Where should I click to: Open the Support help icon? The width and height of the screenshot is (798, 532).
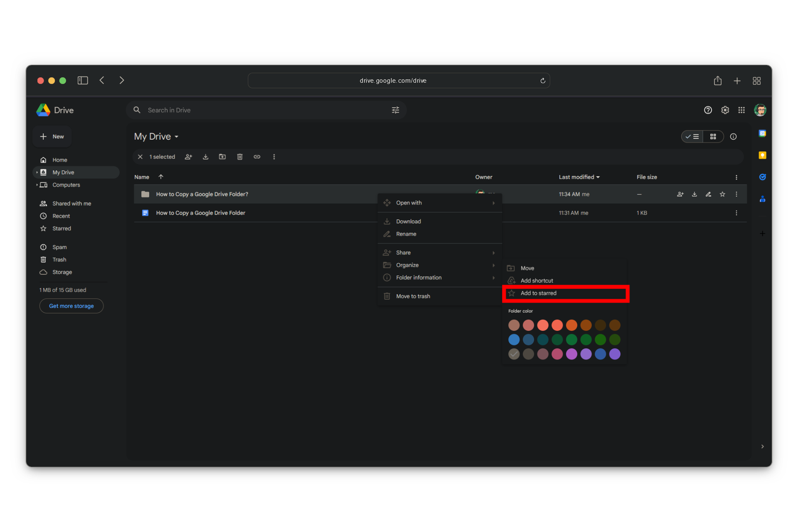(708, 110)
